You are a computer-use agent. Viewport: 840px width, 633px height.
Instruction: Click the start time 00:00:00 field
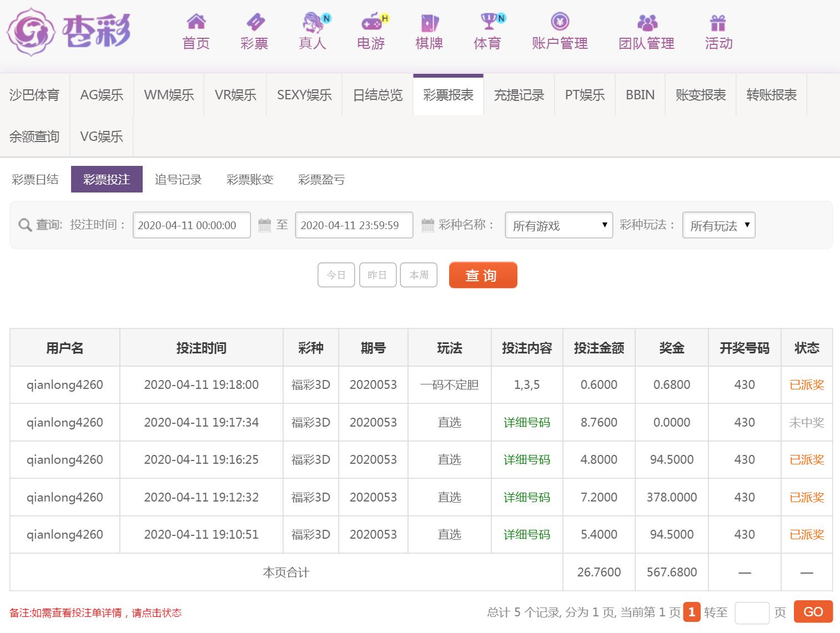[x=192, y=225]
